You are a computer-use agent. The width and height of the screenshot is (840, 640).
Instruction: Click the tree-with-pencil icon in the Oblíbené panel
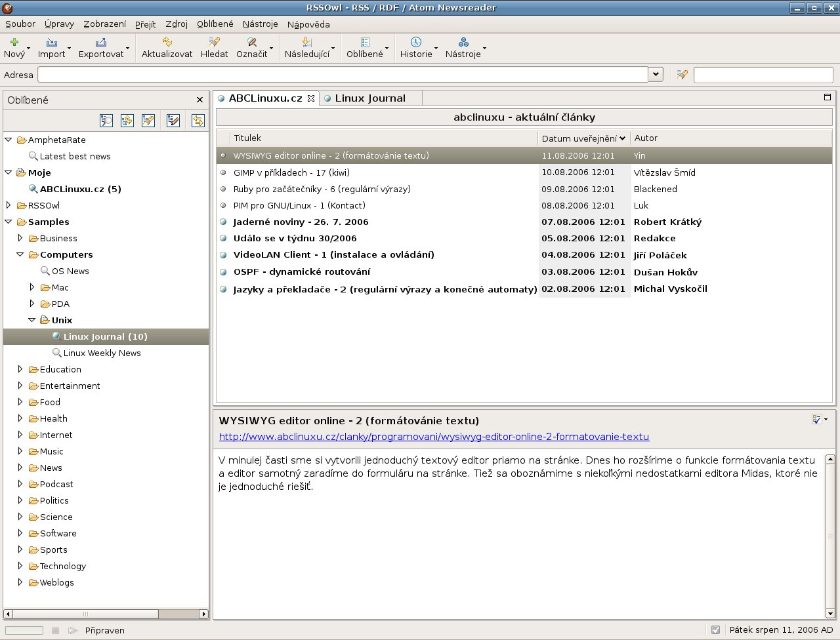[173, 120]
